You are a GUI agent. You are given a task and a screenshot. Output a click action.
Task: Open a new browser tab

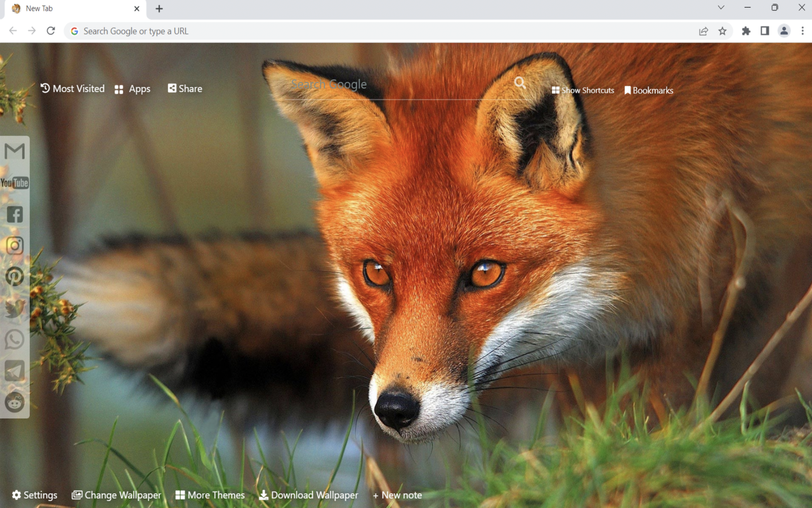tap(159, 9)
